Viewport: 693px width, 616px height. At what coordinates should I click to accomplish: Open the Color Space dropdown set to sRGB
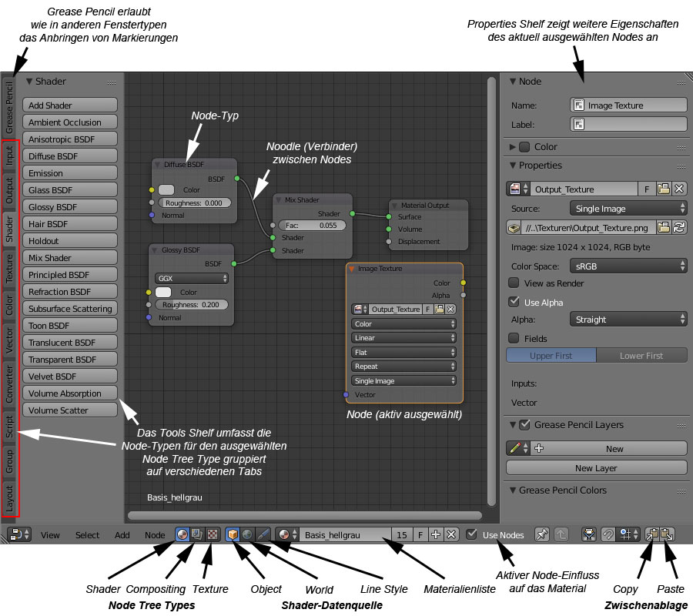tap(628, 265)
